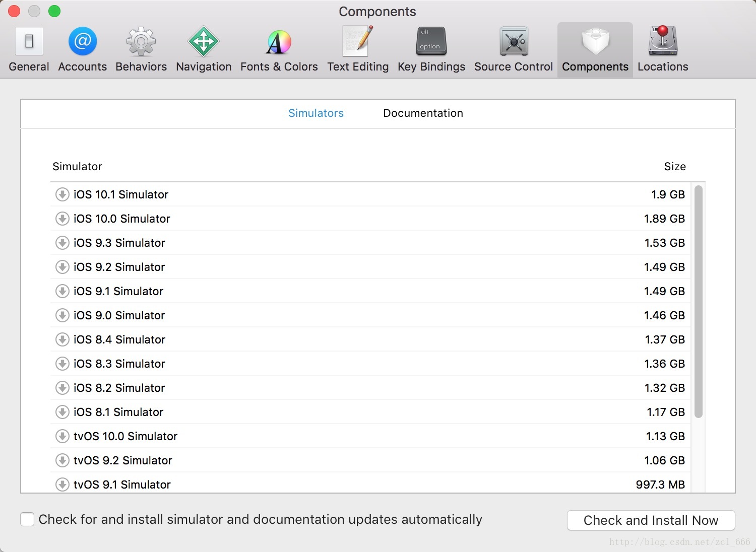
Task: Open the Fonts & Colors pane
Action: tap(279, 49)
